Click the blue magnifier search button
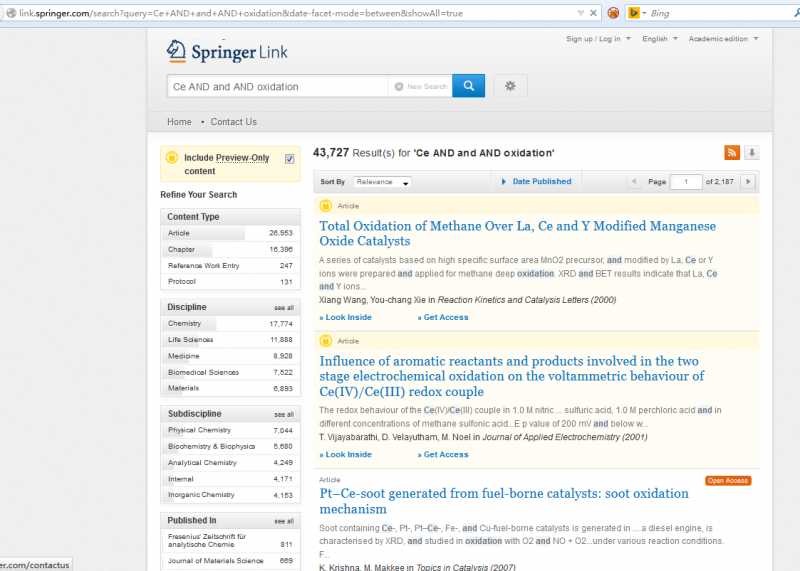 [468, 86]
